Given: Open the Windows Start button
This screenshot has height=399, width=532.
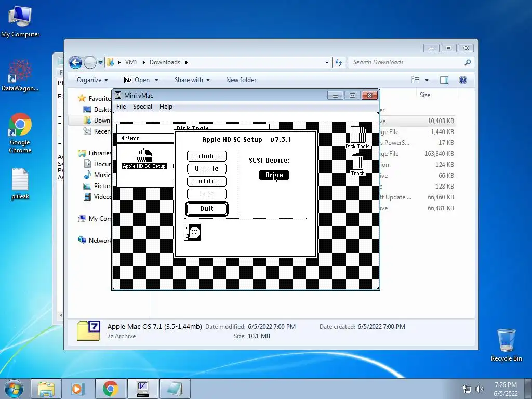Looking at the screenshot, I should point(14,389).
